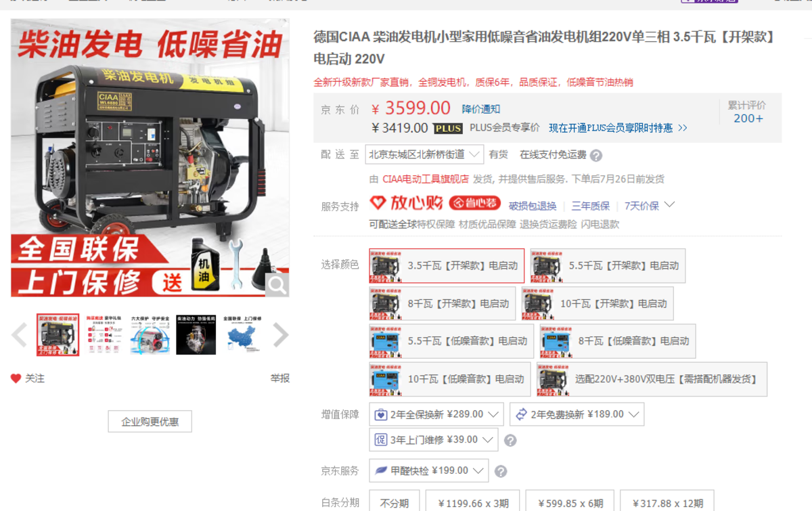Click the 放心购 heart badge
This screenshot has width=812, height=511.
click(x=406, y=202)
